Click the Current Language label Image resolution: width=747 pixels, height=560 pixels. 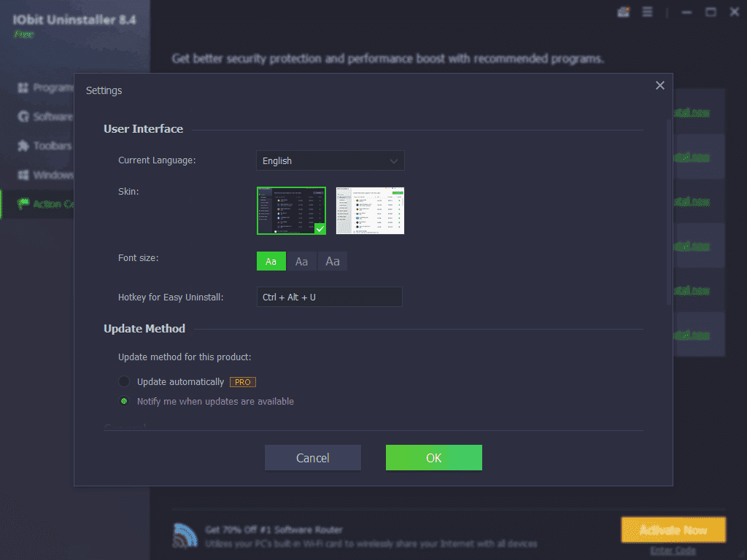pos(158,160)
